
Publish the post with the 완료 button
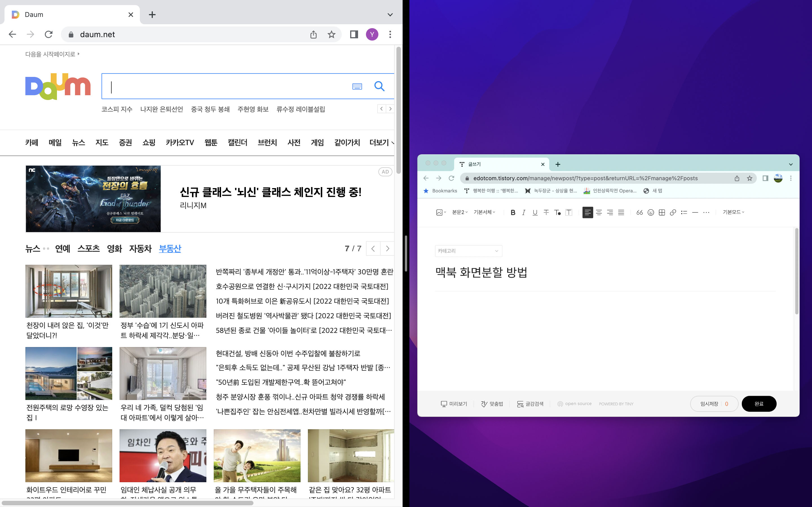click(759, 404)
